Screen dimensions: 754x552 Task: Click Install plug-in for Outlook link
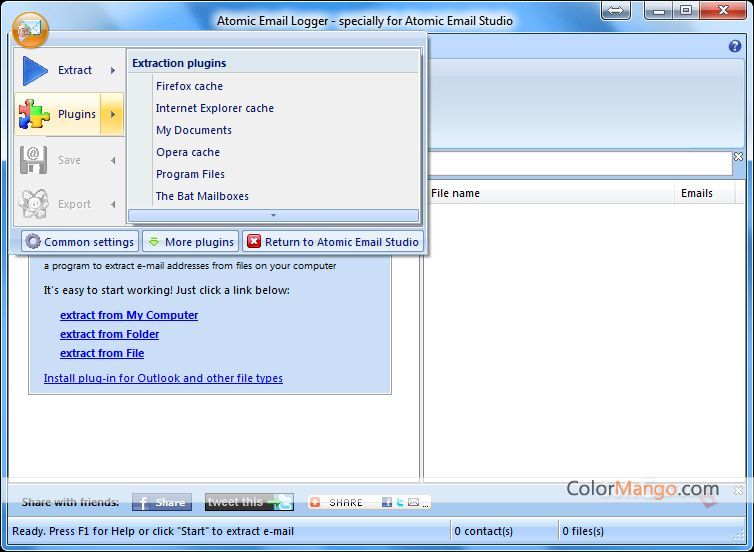click(163, 378)
